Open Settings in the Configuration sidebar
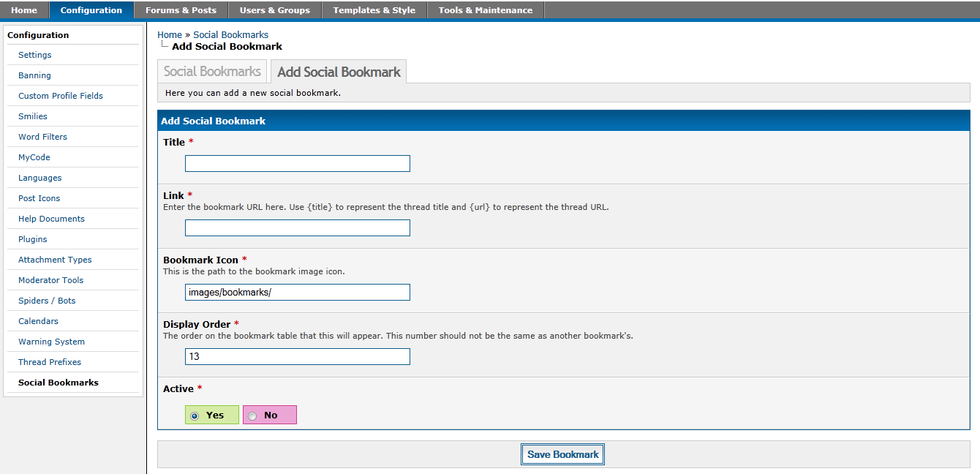This screenshot has width=980, height=474. tap(35, 55)
